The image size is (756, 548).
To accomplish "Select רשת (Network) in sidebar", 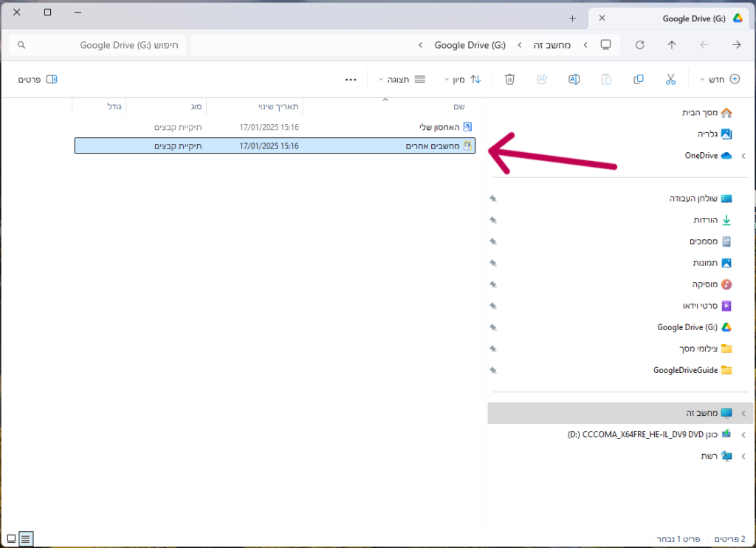I will (x=716, y=456).
